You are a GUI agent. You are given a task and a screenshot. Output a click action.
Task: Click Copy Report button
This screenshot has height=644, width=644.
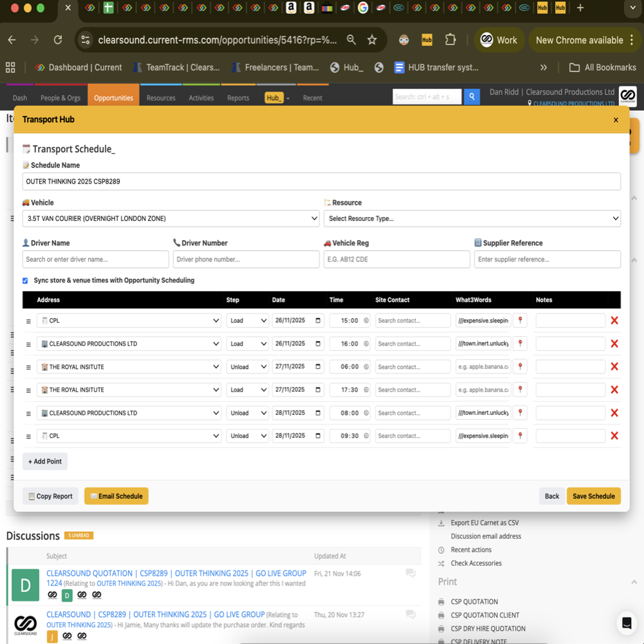coord(50,496)
